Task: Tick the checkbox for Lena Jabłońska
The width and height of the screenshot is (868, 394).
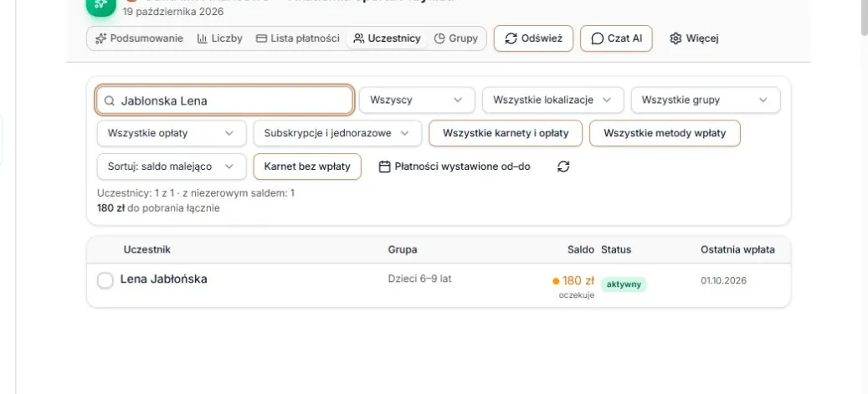Action: tap(105, 280)
